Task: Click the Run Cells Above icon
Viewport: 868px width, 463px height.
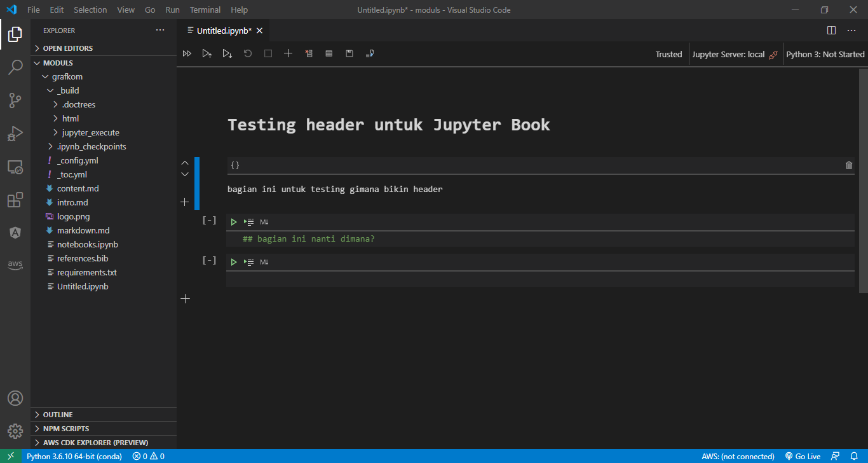Action: tap(207, 54)
